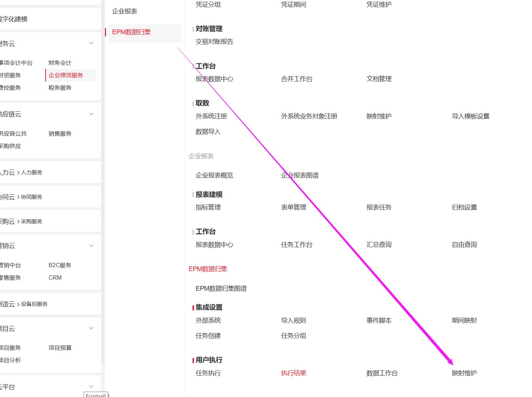Viewport: 532px width, 397px height.
Task: Open CRM under 营销云
Action: point(55,278)
